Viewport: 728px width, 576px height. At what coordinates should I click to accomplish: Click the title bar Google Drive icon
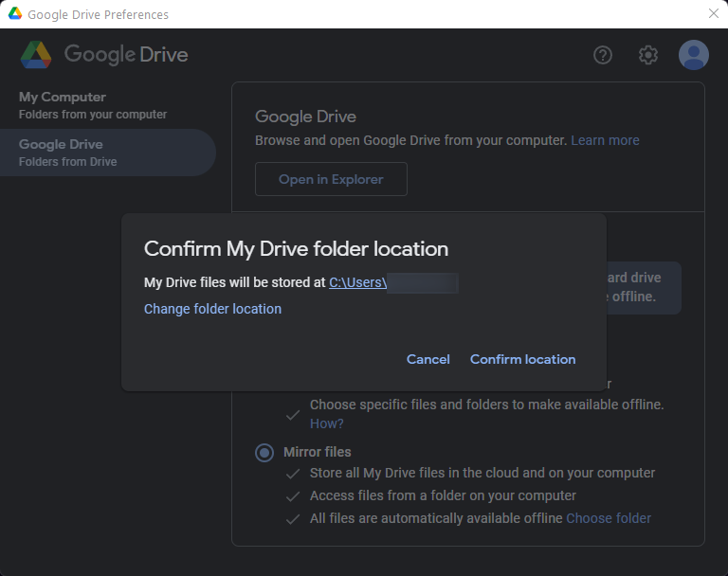coord(15,14)
